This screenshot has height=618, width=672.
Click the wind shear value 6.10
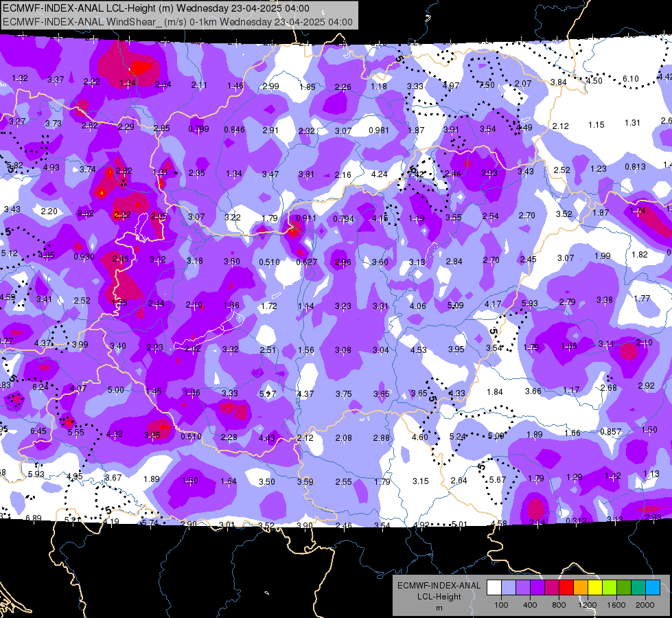click(630, 79)
